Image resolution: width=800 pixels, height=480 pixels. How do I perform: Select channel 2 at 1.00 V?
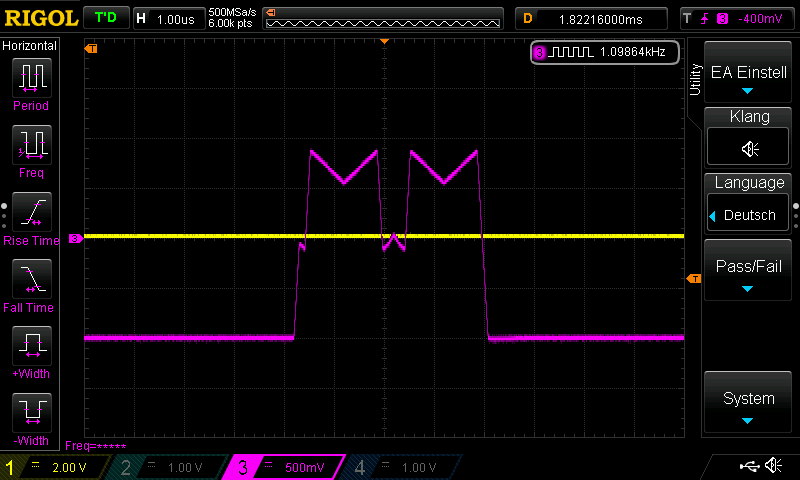[171, 467]
